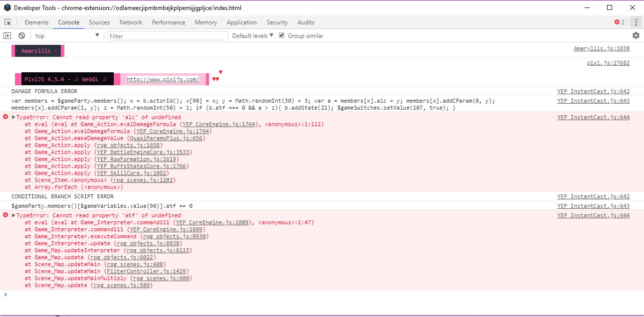This screenshot has height=317, width=644.
Task: Click the '$gameParty.members()[$gameVariables.value(90)].atf == 0' log
Action: [x=102, y=206]
